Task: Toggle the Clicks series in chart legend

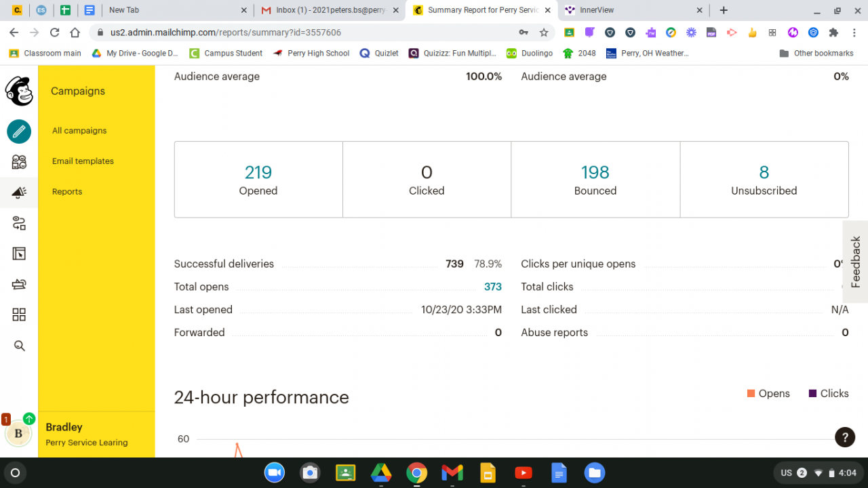Action: (829, 394)
